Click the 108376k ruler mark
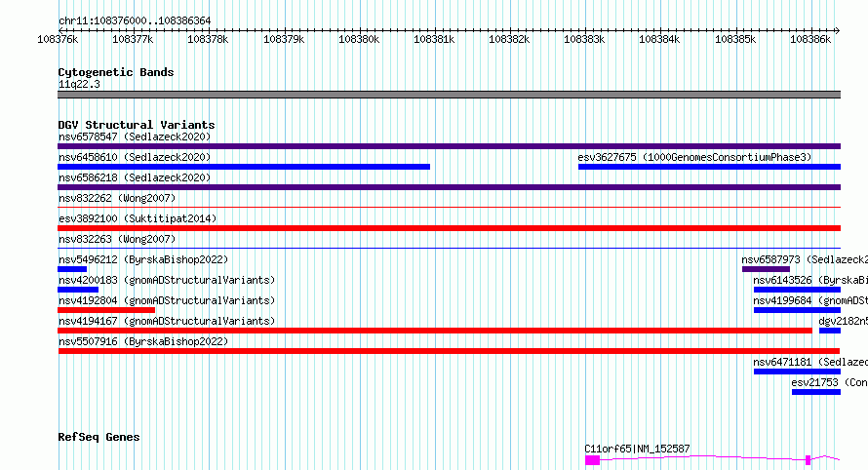Image resolution: width=868 pixels, height=470 pixels. pos(58,39)
